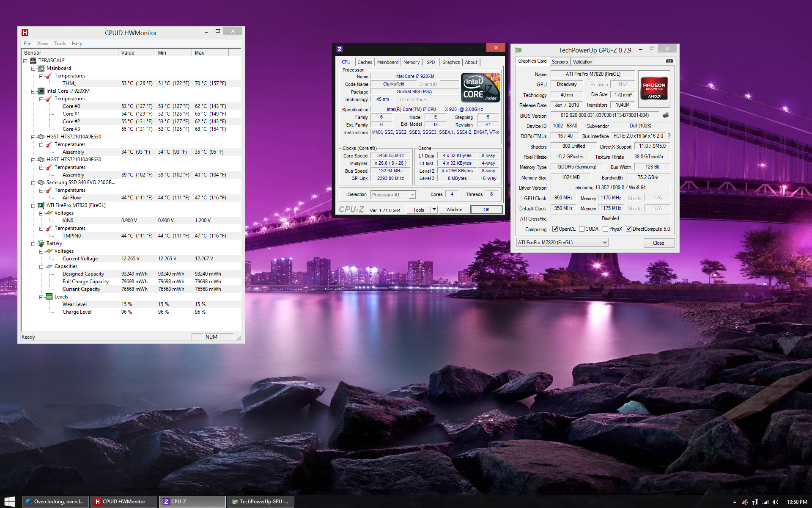This screenshot has width=812, height=508.
Task: Switch to the Memory tab in CPU-Z
Action: 411,62
